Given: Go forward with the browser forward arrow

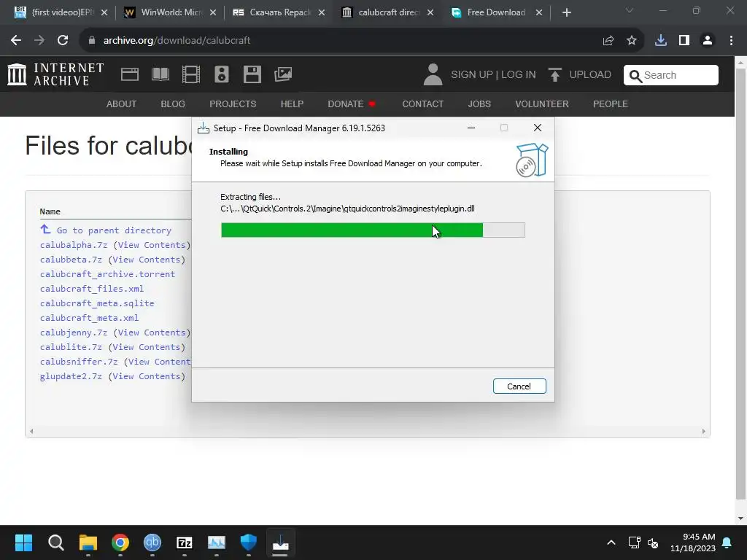Looking at the screenshot, I should click(x=39, y=41).
